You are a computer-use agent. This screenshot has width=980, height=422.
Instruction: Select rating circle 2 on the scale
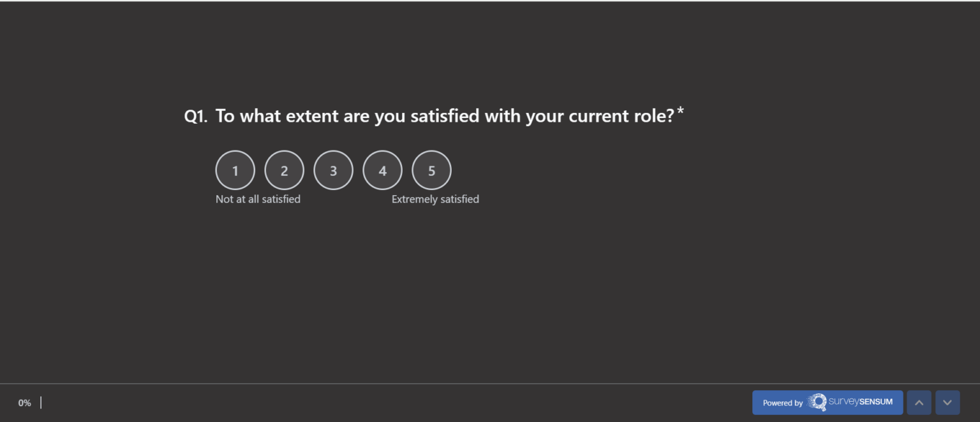pos(284,170)
